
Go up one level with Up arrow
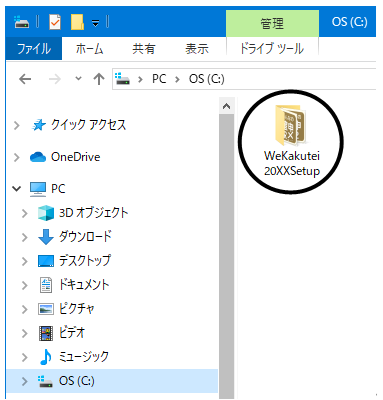[x=99, y=79]
